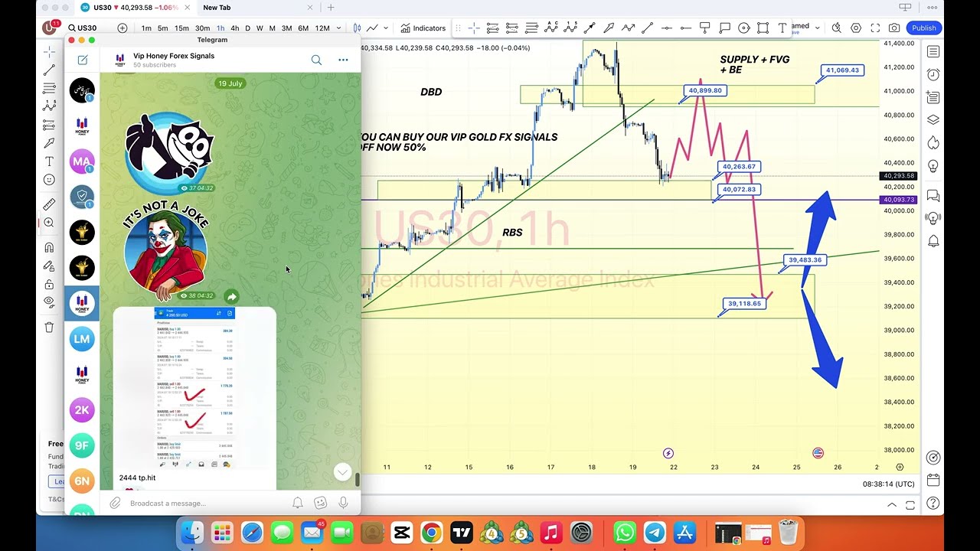Select the Text tool in favorites toolbar
This screenshot has width=980, height=551.
tap(782, 28)
